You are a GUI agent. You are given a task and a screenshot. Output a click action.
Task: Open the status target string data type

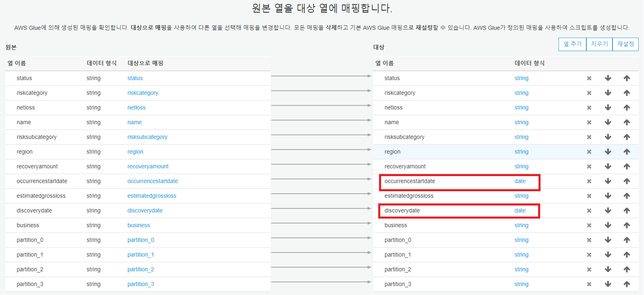pos(521,78)
